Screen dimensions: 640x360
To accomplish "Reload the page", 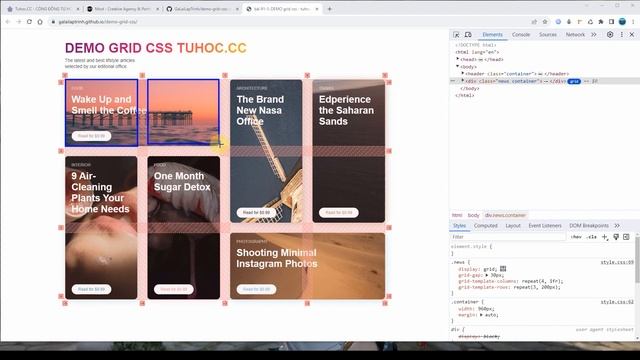I will (x=29, y=22).
